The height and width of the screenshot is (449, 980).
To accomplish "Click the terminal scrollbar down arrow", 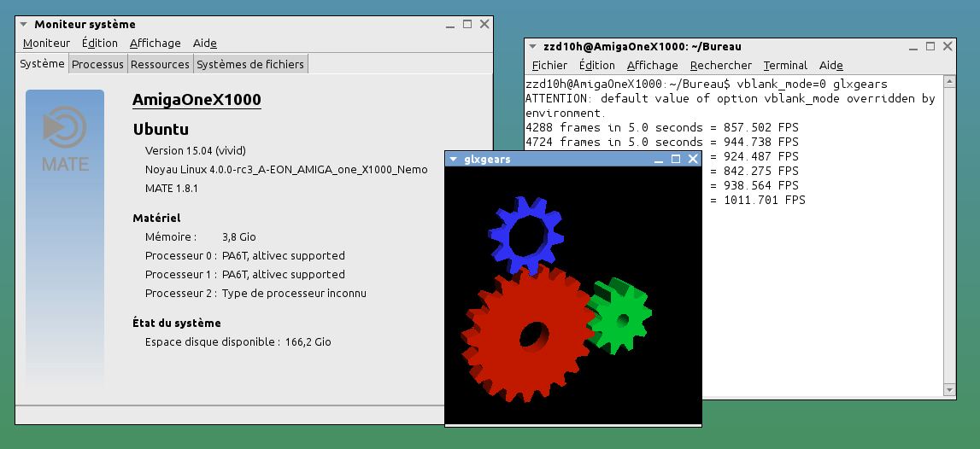I will point(949,389).
